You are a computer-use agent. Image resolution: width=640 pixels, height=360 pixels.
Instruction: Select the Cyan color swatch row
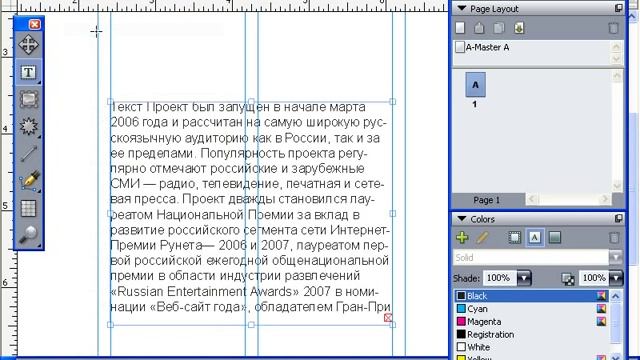click(x=532, y=309)
